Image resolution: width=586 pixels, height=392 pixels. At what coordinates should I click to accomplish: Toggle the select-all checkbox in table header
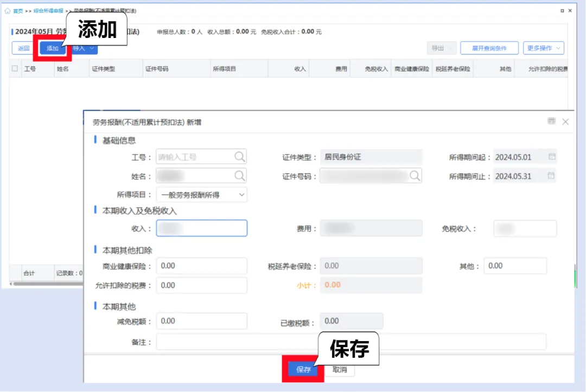(x=15, y=68)
